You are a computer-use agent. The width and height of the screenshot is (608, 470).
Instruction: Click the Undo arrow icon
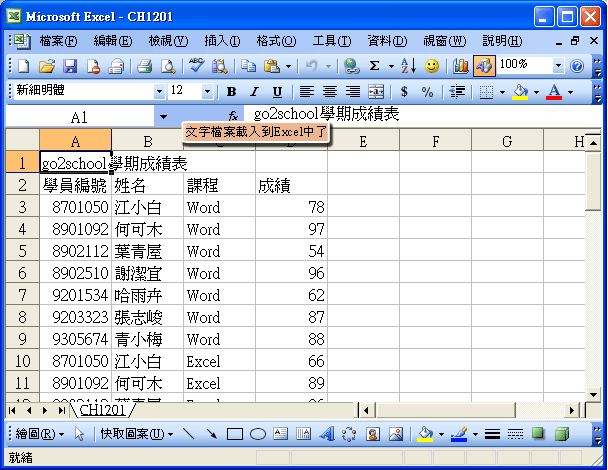coord(311,66)
